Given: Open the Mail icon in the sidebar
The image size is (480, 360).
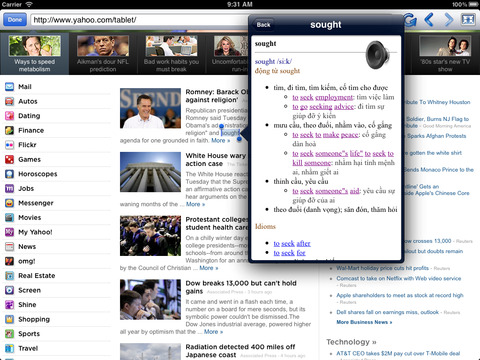Looking at the screenshot, I should pyautogui.click(x=10, y=87).
